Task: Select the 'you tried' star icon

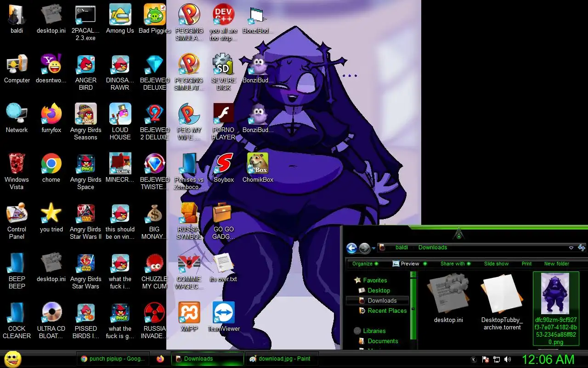Action: point(51,218)
